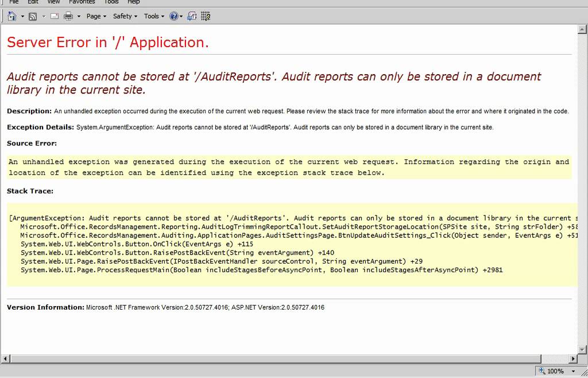Open the Tools command bar dropdown
This screenshot has height=378, width=588.
(154, 16)
